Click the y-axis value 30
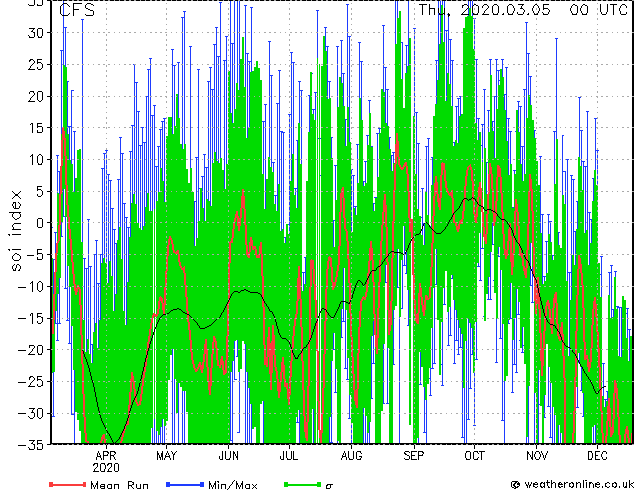The width and height of the screenshot is (634, 490). point(35,33)
